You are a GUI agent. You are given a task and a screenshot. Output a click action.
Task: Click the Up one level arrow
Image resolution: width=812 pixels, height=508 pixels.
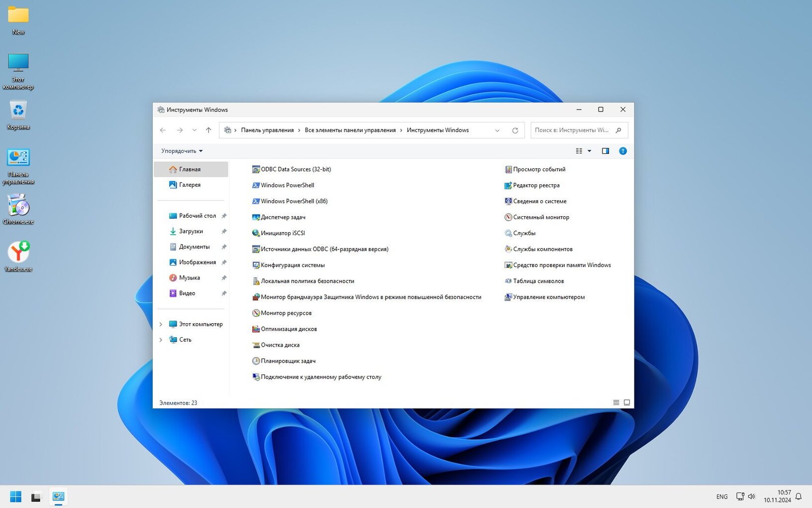(x=208, y=130)
